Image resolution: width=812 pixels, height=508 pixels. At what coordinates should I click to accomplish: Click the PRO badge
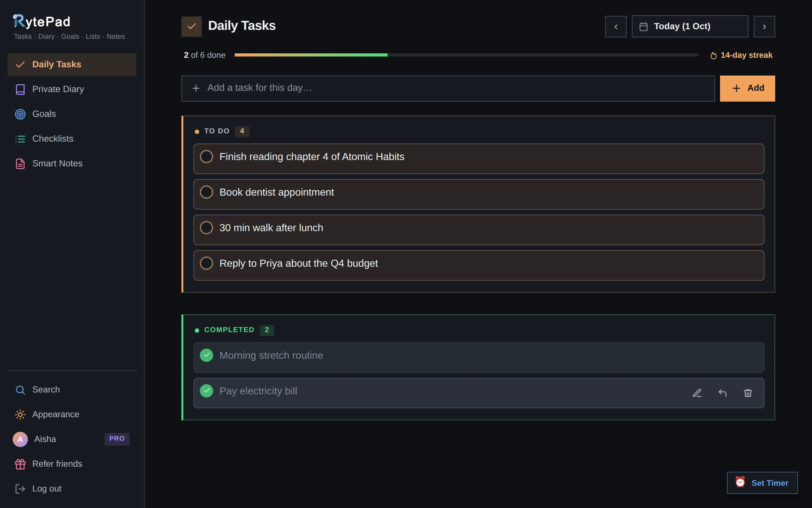click(x=117, y=439)
